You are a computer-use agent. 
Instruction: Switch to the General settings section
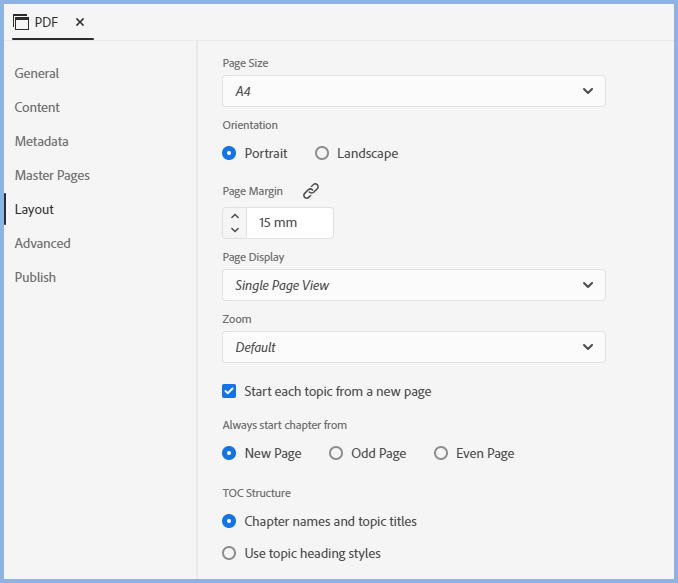pyautogui.click(x=37, y=73)
